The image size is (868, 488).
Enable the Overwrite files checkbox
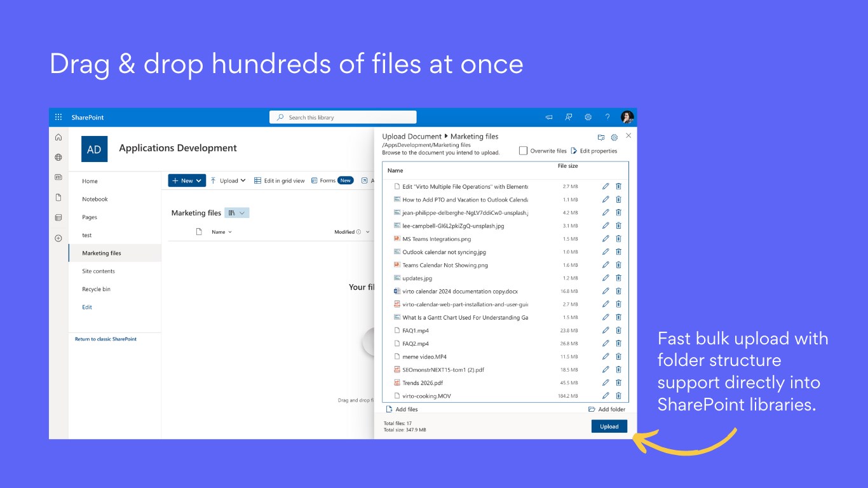(523, 151)
